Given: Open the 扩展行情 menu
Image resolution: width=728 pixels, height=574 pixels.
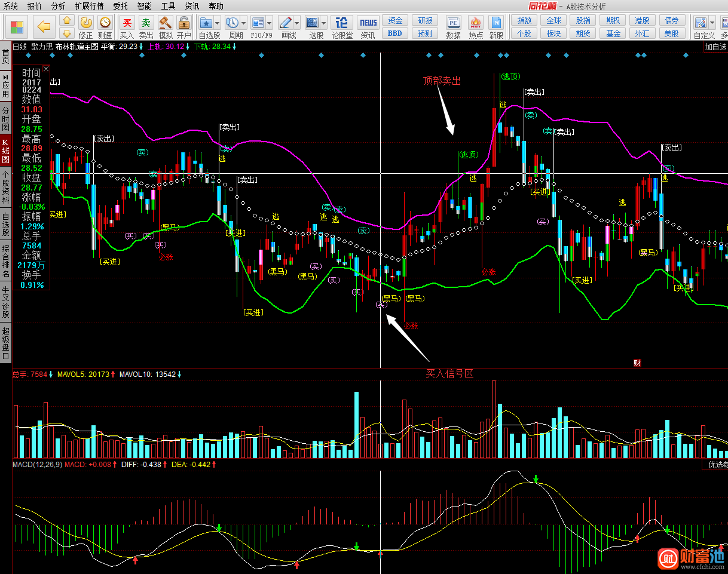Looking at the screenshot, I should pyautogui.click(x=89, y=6).
